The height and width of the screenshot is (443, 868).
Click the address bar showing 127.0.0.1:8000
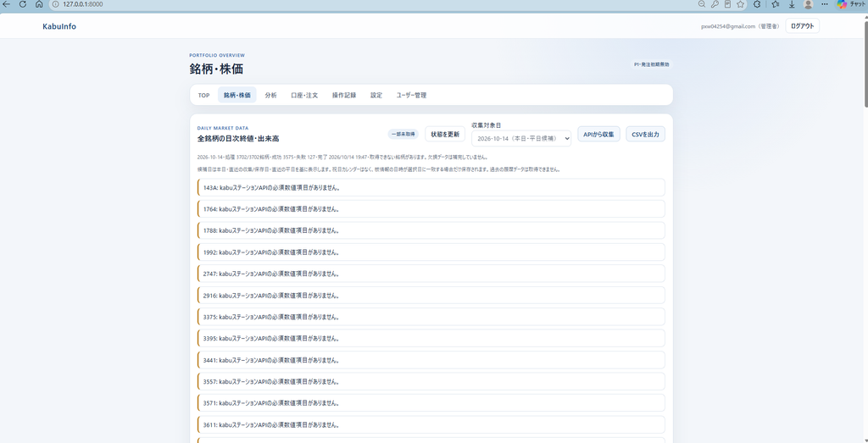click(371, 4)
